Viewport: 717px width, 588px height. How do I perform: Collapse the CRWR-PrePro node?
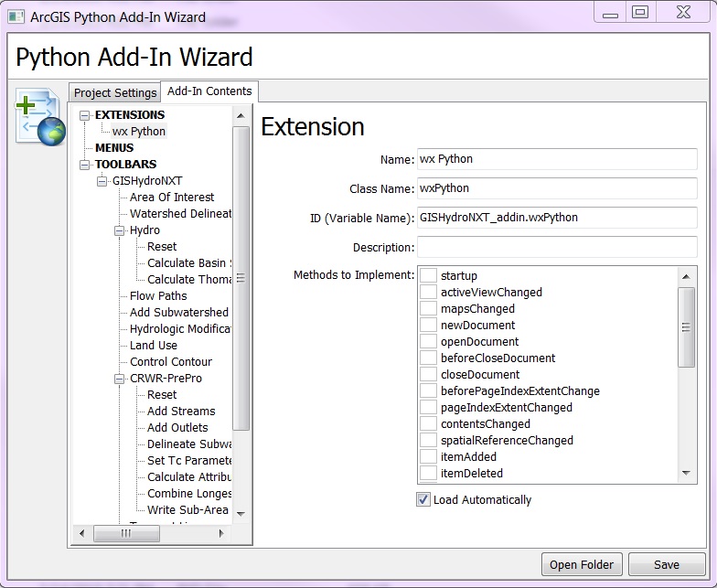(x=119, y=379)
